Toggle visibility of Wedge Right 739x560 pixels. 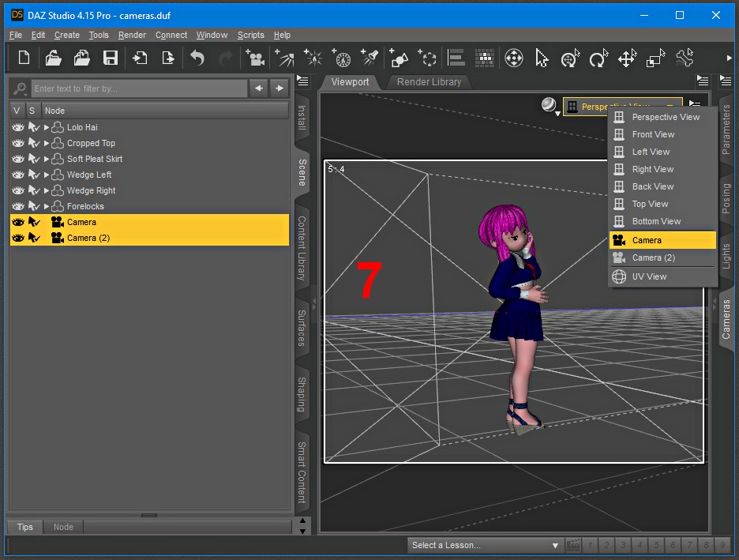(18, 190)
